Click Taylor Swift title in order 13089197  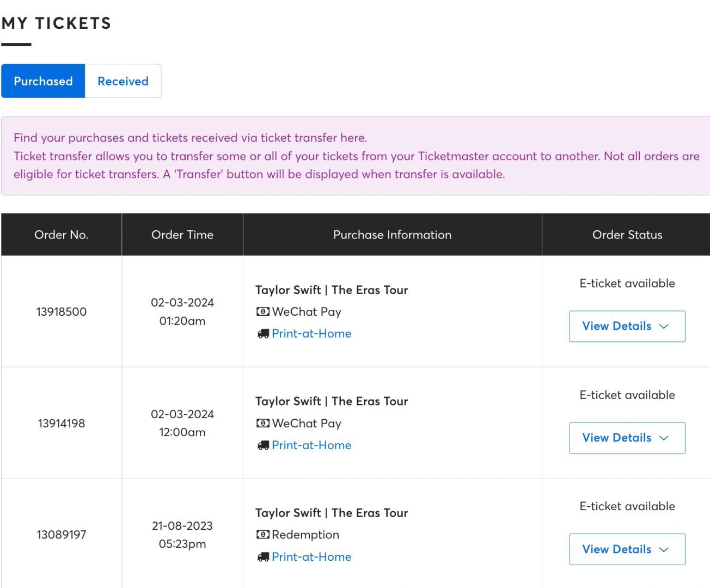click(332, 513)
